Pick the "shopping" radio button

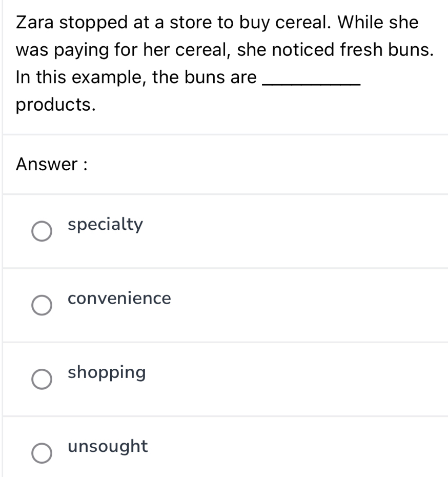[42, 380]
